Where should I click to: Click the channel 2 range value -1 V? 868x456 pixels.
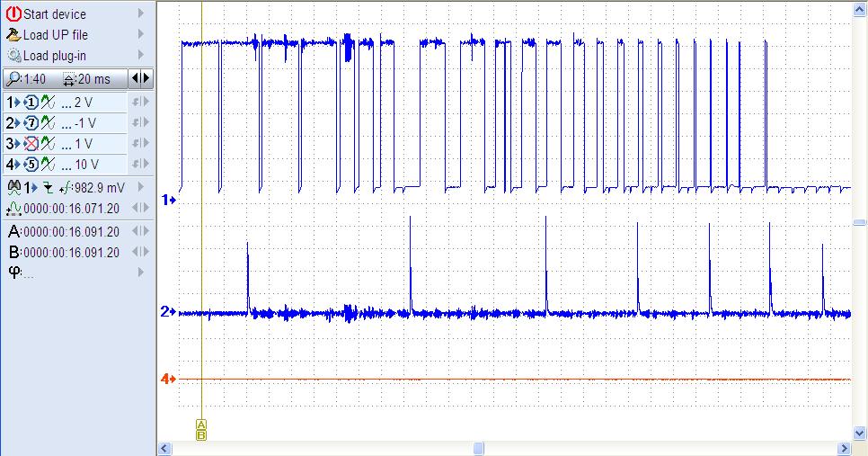click(x=85, y=123)
